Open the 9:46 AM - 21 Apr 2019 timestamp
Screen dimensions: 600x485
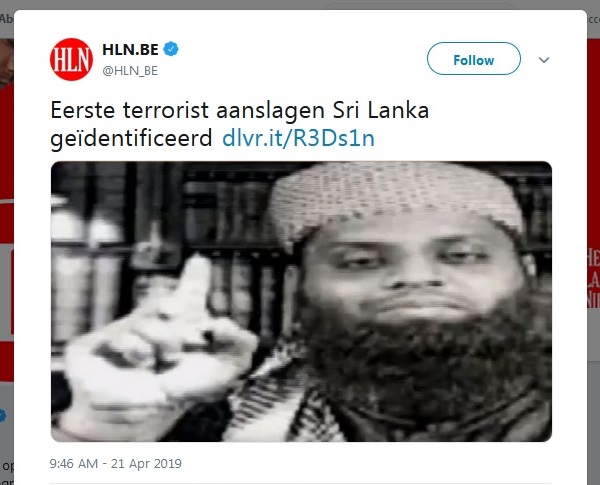pyautogui.click(x=116, y=464)
